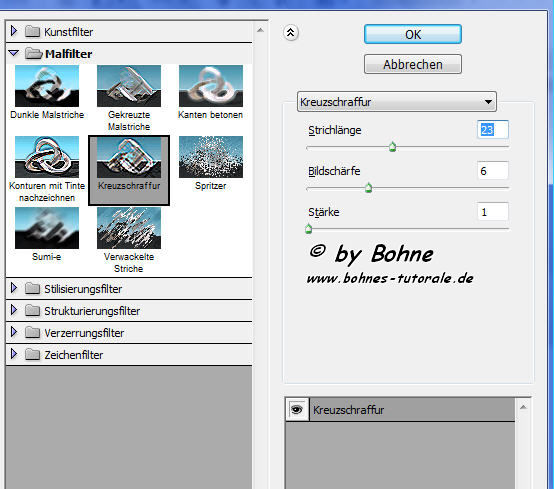Collapse the Malfilter folder

(x=14, y=53)
